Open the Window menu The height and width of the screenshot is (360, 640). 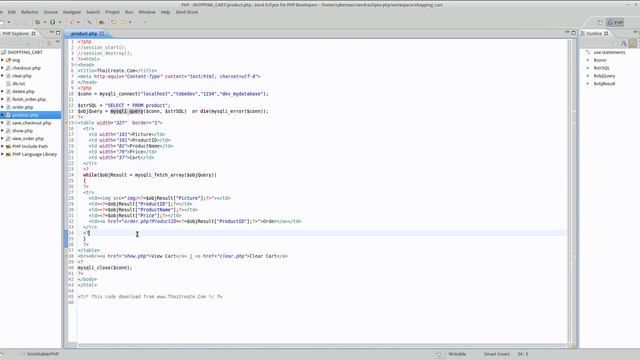click(x=147, y=12)
